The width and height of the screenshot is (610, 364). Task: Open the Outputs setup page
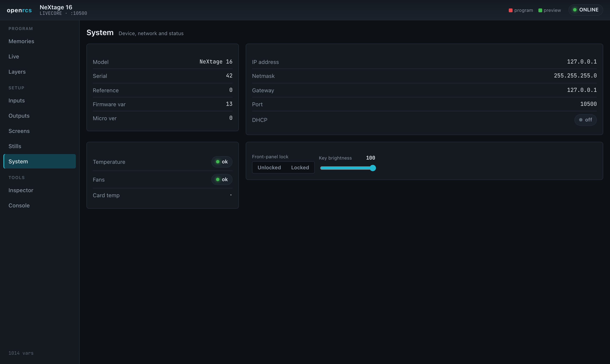coord(40,116)
